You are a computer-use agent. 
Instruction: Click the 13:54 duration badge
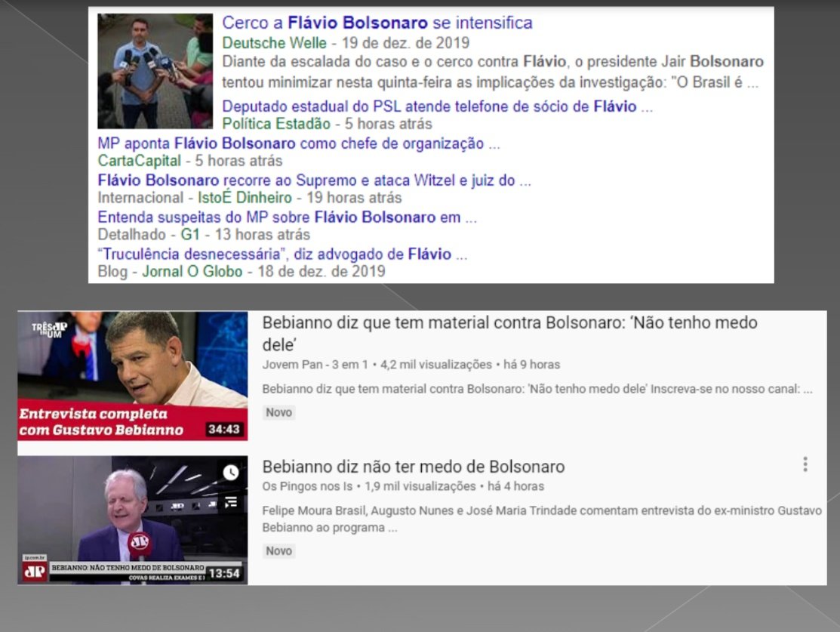tap(224, 573)
